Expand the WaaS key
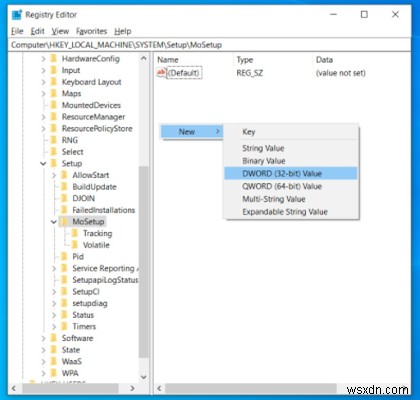420x400 pixels. (x=43, y=362)
